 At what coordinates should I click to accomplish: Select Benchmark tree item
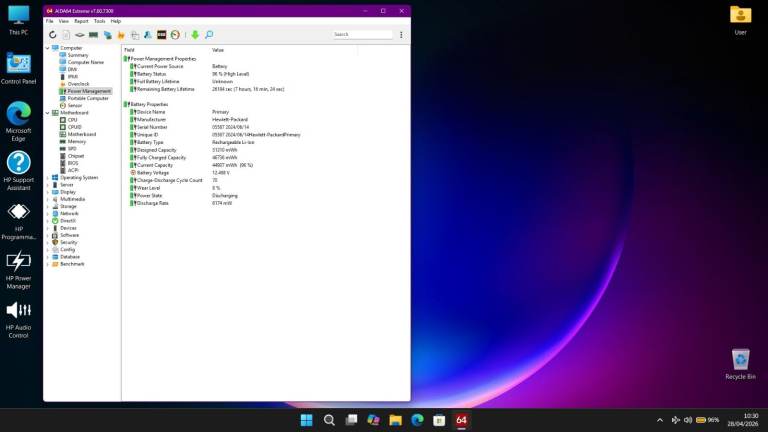(72, 264)
